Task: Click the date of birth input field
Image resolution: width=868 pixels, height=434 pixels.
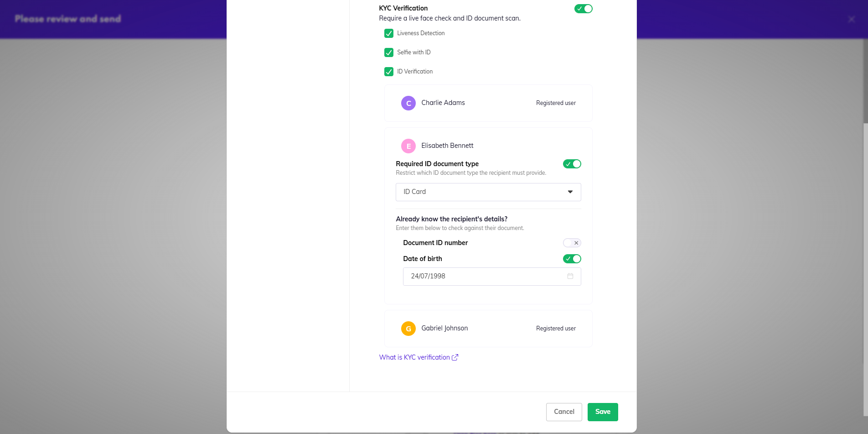Action: point(492,277)
